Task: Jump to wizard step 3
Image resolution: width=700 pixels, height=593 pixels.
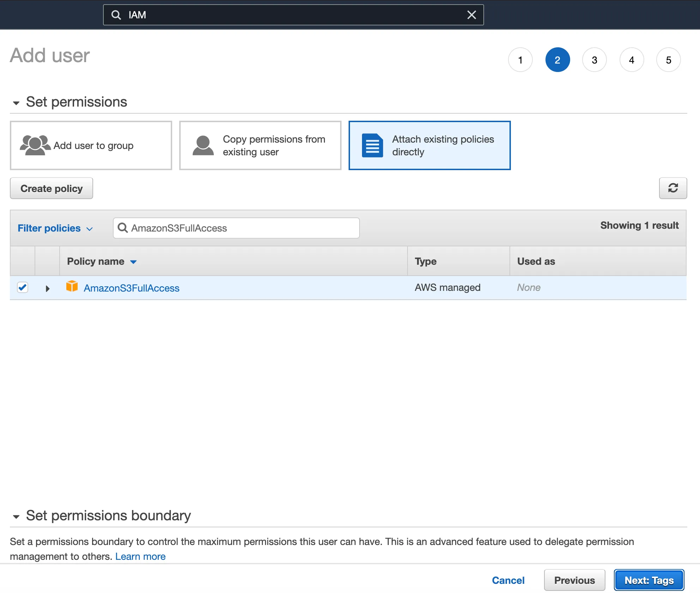Action: (x=595, y=60)
